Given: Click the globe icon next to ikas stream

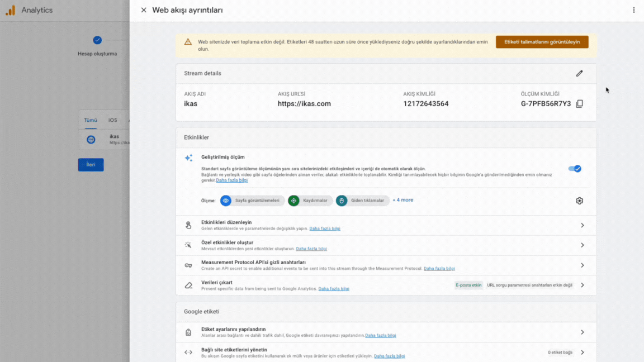Looking at the screenshot, I should pyautogui.click(x=91, y=140).
